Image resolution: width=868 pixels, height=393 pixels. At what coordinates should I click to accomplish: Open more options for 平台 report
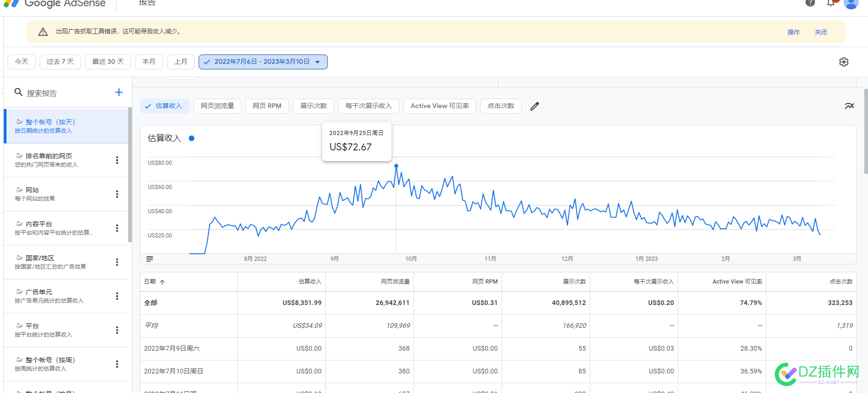[x=117, y=330]
